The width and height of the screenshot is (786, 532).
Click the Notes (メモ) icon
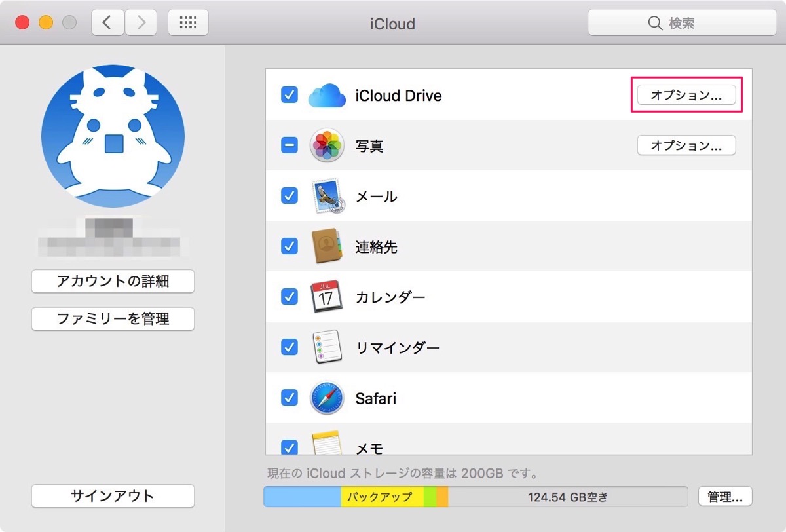click(327, 443)
